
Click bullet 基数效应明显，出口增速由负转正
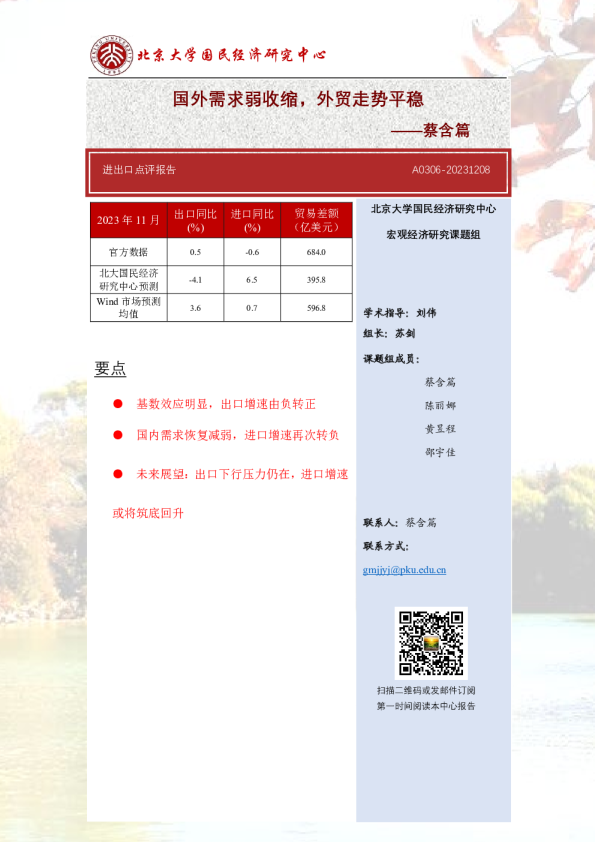pyautogui.click(x=226, y=404)
